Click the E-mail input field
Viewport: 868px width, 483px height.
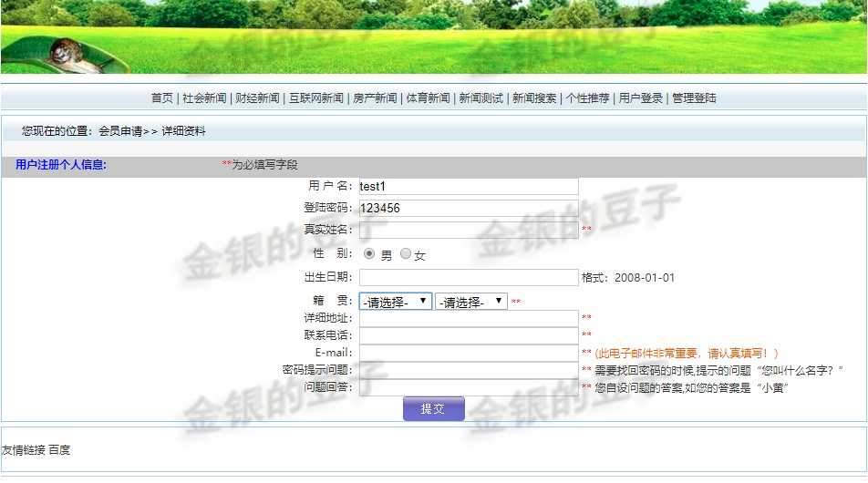pyautogui.click(x=469, y=353)
